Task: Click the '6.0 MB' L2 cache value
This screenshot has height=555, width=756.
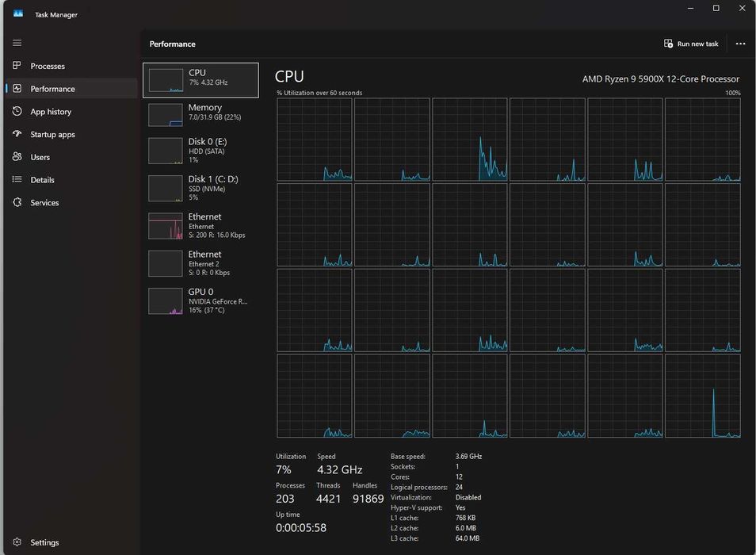Action: pyautogui.click(x=466, y=528)
